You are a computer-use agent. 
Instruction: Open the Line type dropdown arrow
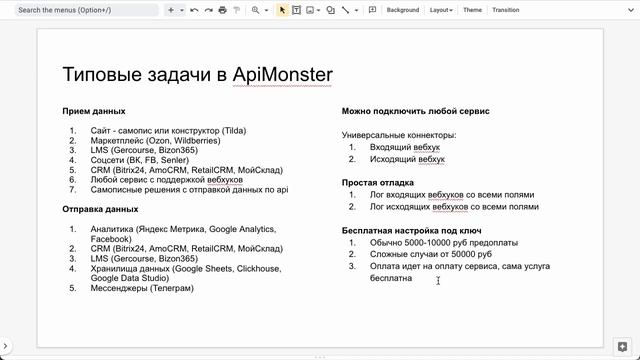pyautogui.click(x=356, y=10)
